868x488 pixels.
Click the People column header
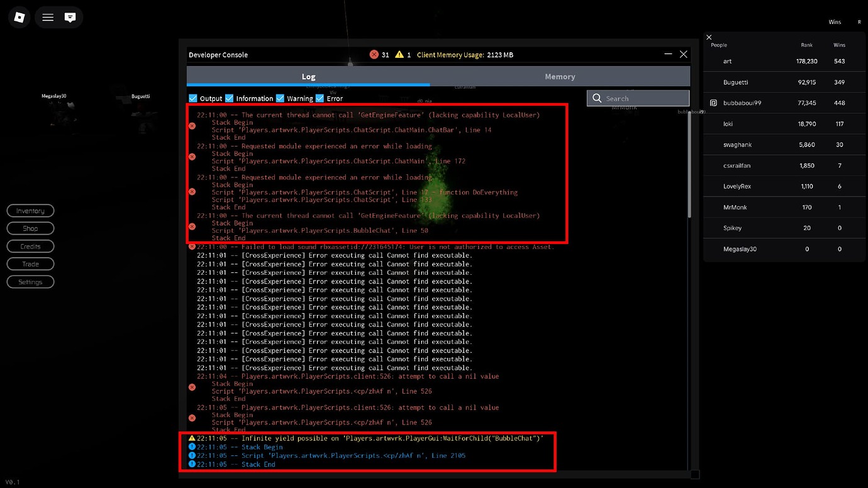point(718,45)
